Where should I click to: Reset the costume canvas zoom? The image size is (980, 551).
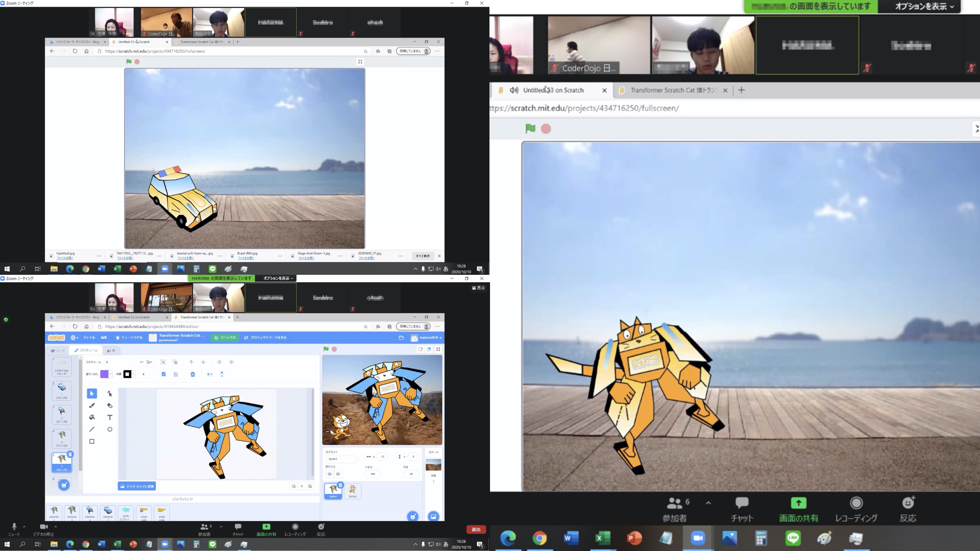(302, 486)
